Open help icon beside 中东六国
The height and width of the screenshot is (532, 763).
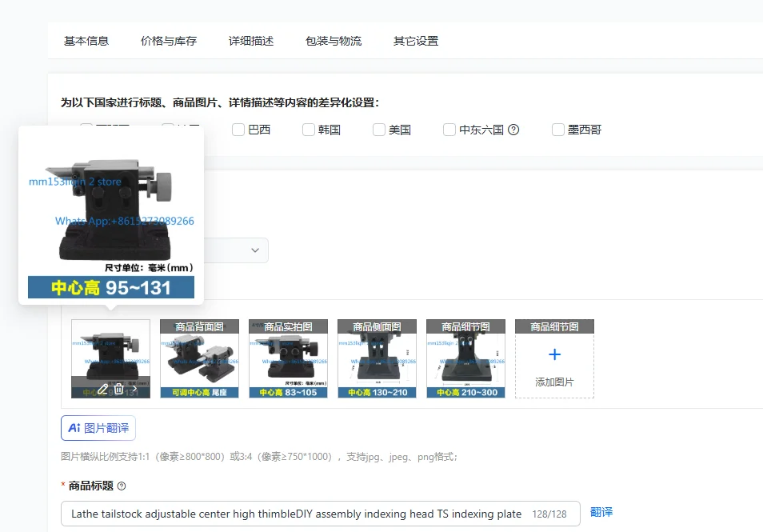tap(513, 130)
